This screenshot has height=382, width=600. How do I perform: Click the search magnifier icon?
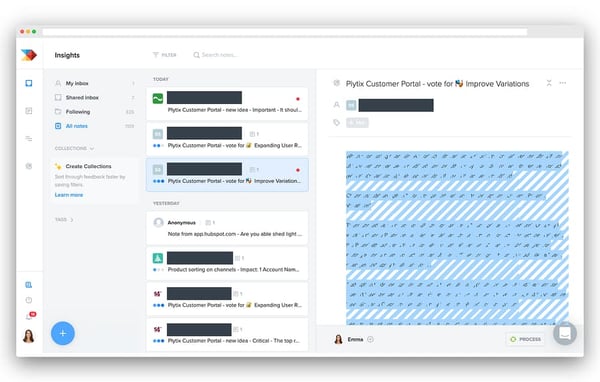coord(196,55)
